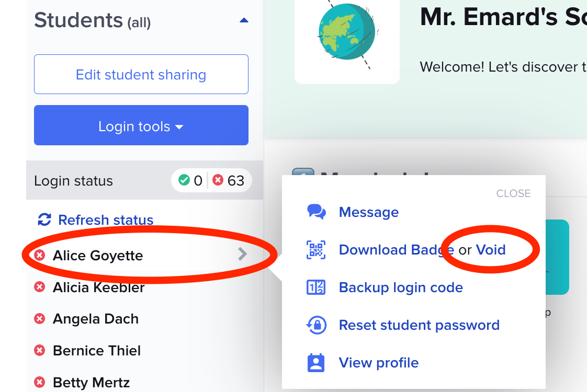Choose Message from the student menu
The image size is (587, 392).
point(369,212)
